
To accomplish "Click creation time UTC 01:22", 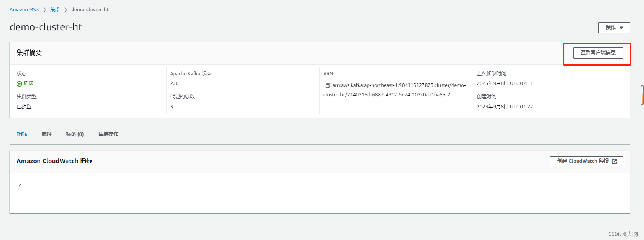I will 505,107.
